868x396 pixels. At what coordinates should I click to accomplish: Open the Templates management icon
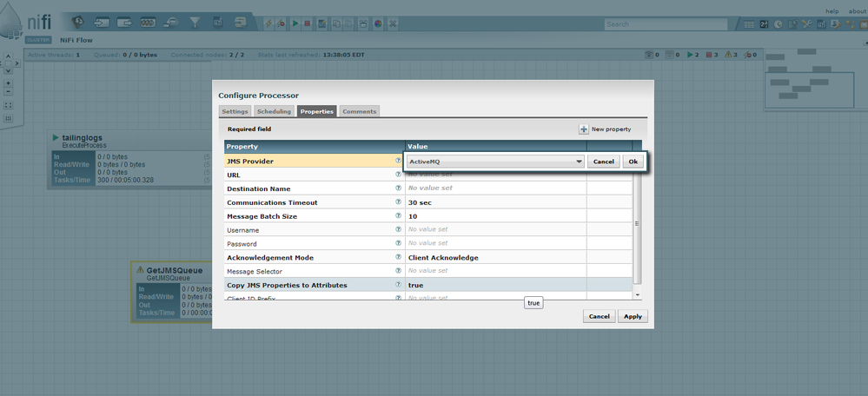(821, 24)
